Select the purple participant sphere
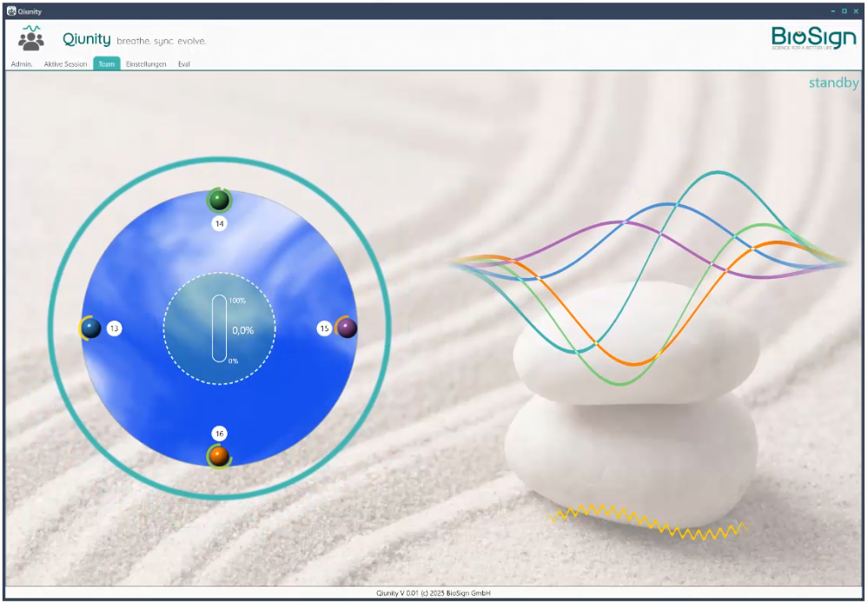The height and width of the screenshot is (603, 868). [347, 328]
